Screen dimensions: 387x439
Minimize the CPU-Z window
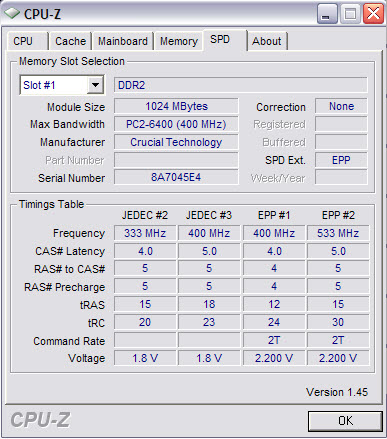pyautogui.click(x=327, y=14)
